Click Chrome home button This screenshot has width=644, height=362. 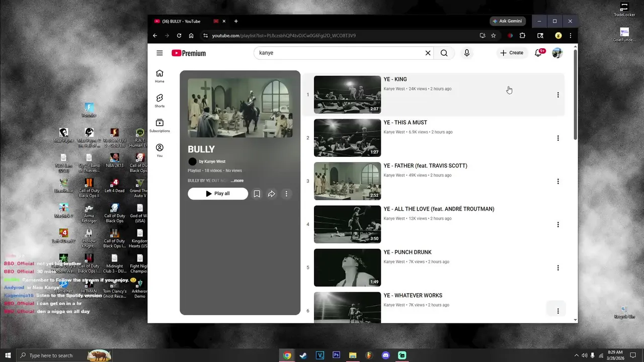[191, 36]
